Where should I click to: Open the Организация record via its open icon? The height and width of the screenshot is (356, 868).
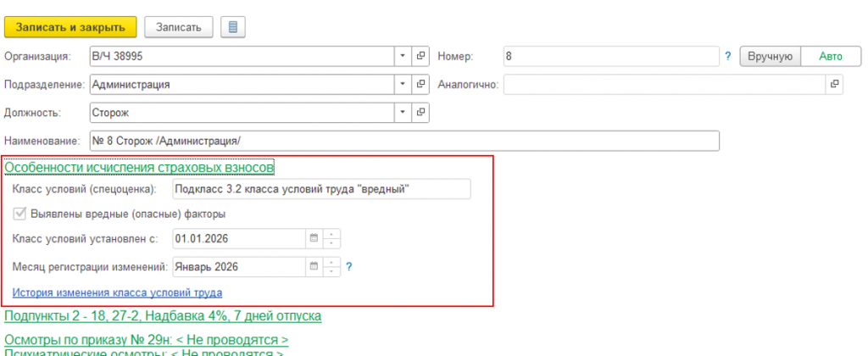420,56
